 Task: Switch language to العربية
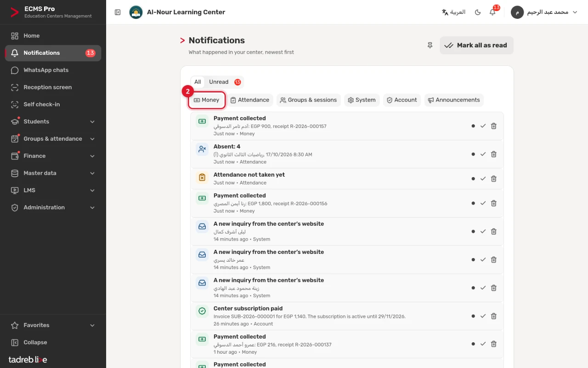click(453, 12)
